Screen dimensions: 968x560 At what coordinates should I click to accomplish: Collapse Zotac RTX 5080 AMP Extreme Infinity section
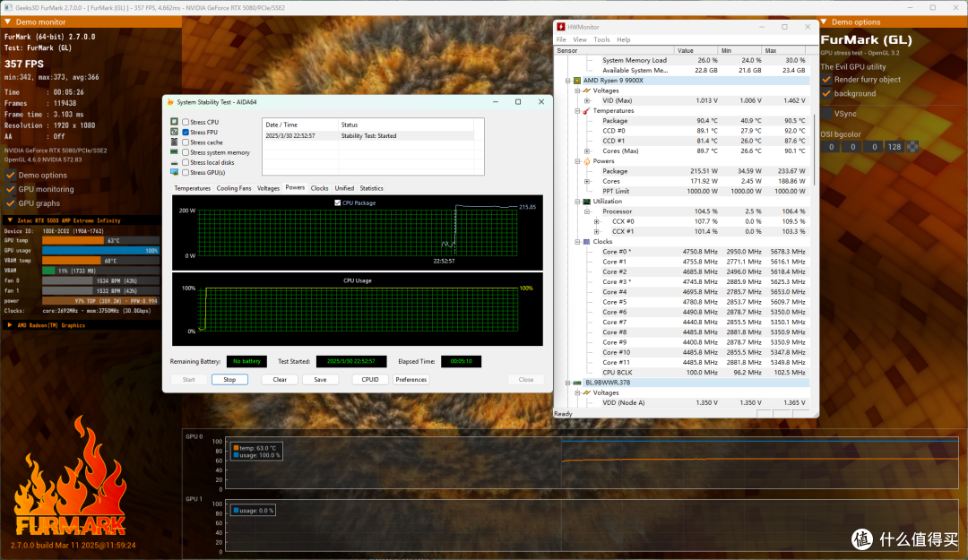pos(10,220)
